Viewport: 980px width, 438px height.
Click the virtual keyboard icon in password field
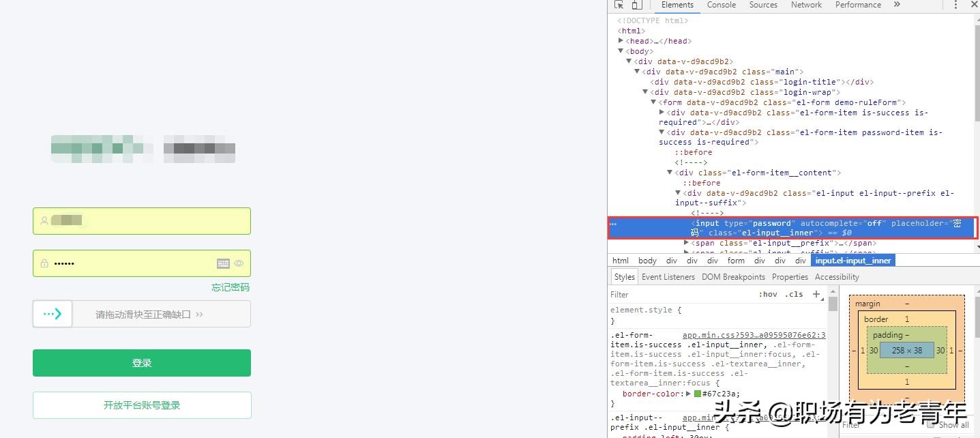223,263
